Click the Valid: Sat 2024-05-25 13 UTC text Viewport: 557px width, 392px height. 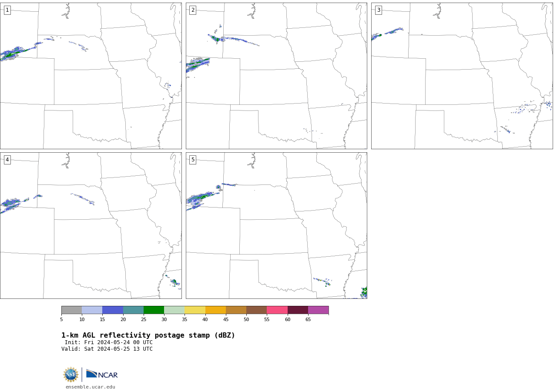pos(107,349)
